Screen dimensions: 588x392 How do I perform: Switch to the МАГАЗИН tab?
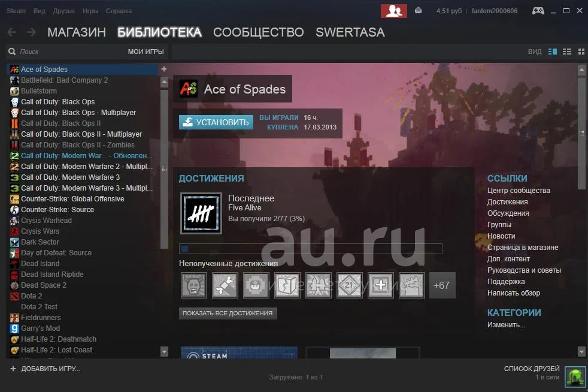click(77, 32)
